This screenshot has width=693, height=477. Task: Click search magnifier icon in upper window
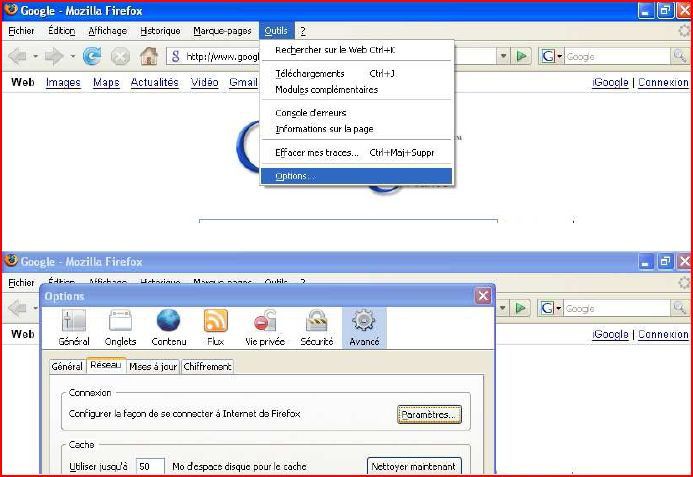coord(679,56)
